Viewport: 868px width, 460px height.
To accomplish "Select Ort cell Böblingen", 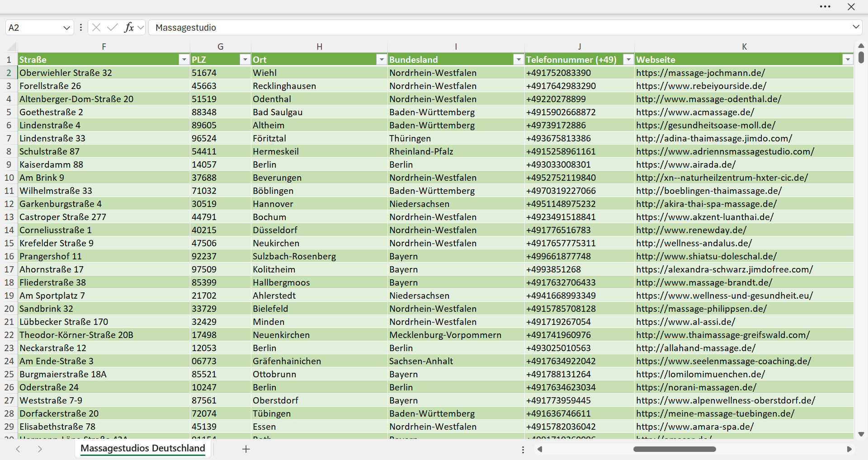I will point(319,191).
